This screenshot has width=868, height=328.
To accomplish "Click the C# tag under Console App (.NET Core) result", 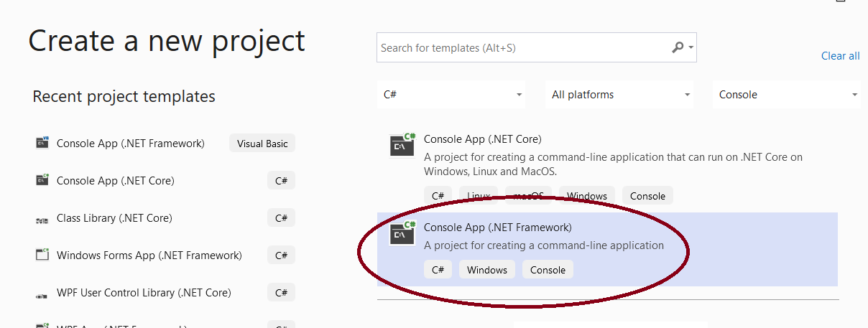I will [x=438, y=196].
